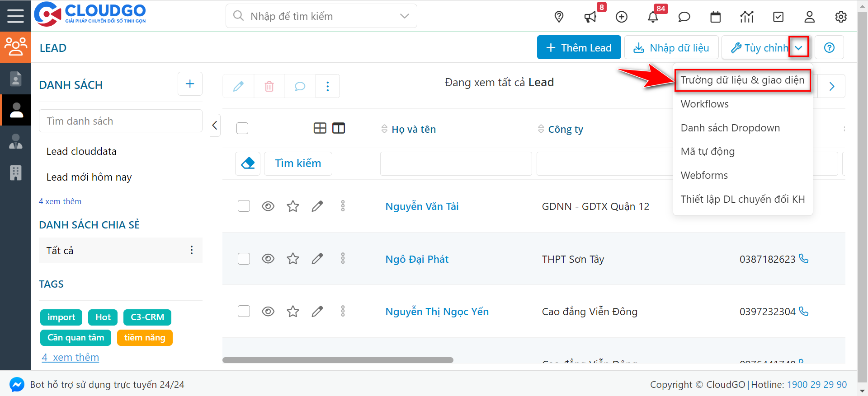Open the task checklist icon in header
Image resolution: width=868 pixels, height=396 pixels.
pos(778,17)
